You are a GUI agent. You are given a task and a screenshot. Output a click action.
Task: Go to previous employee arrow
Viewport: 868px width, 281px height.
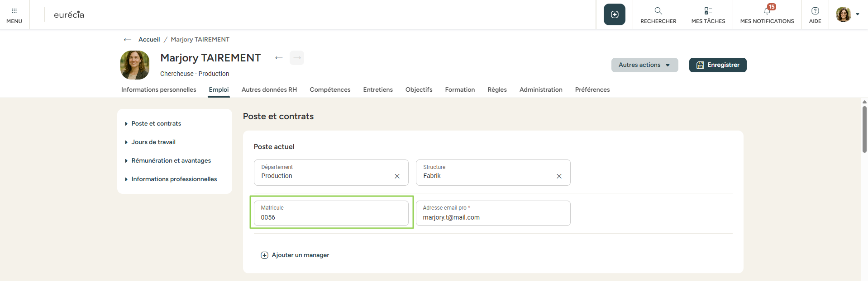(x=279, y=58)
